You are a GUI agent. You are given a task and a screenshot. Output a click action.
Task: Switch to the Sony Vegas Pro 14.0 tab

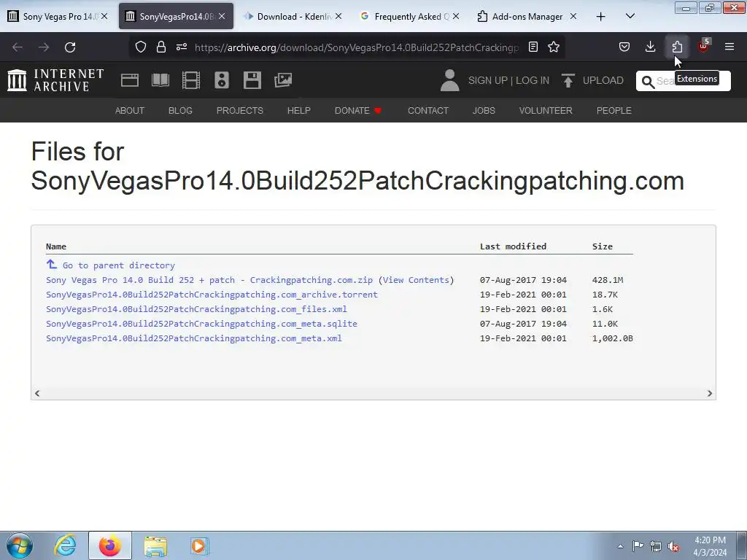point(57,16)
